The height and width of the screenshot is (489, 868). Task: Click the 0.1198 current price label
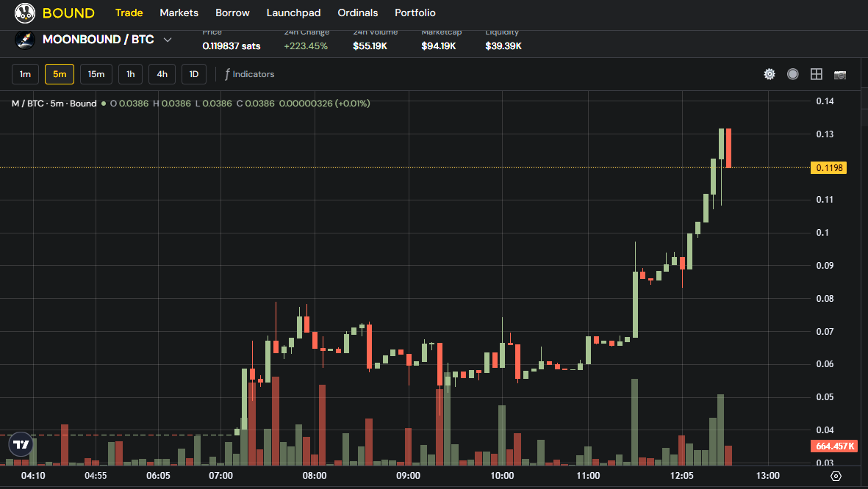(x=829, y=167)
